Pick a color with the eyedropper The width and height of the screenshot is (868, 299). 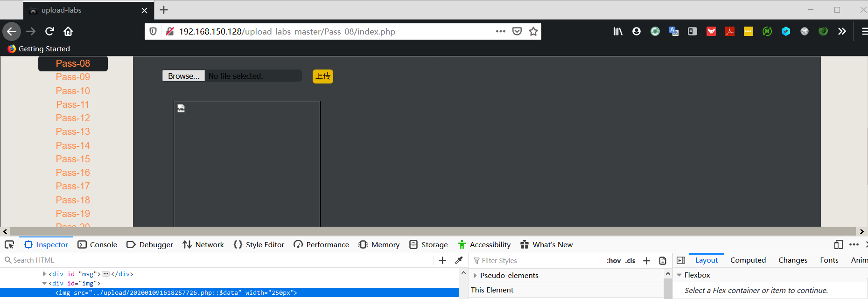(459, 260)
